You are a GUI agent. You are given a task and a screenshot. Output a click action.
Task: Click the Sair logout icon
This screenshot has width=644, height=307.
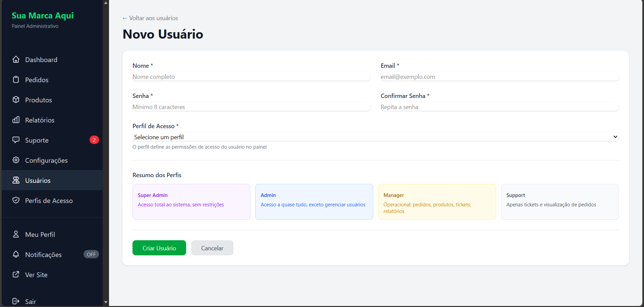pos(16,301)
